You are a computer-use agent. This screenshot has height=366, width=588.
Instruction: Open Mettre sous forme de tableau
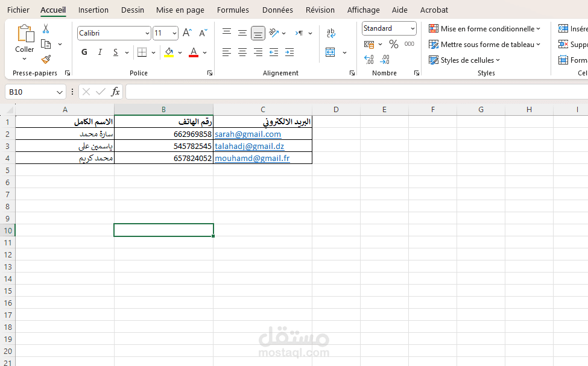pos(484,45)
